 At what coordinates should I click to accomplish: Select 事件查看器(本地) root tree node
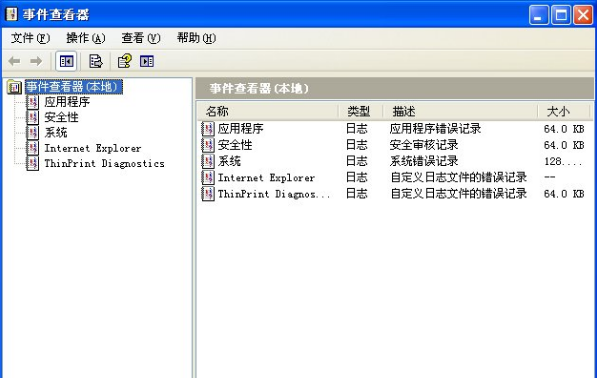click(74, 87)
